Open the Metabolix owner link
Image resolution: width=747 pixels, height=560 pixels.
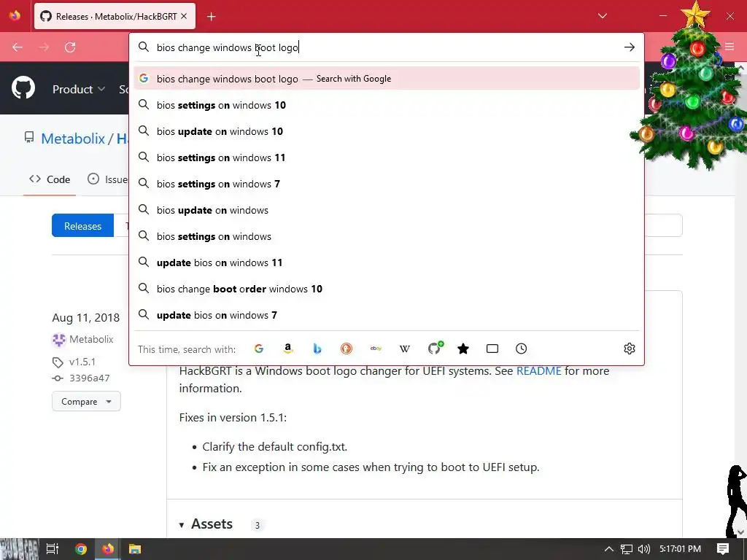point(73,139)
